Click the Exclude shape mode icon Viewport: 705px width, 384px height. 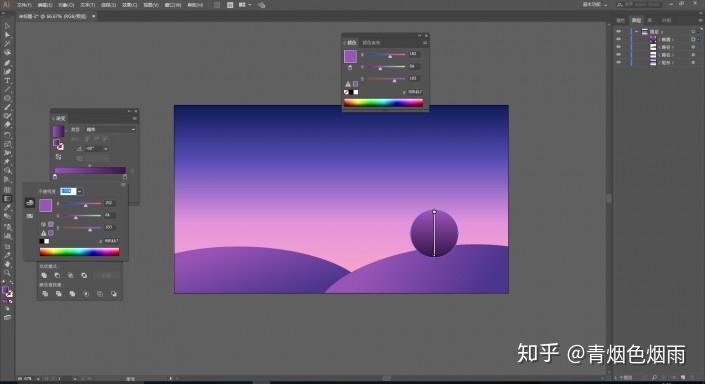click(x=84, y=275)
